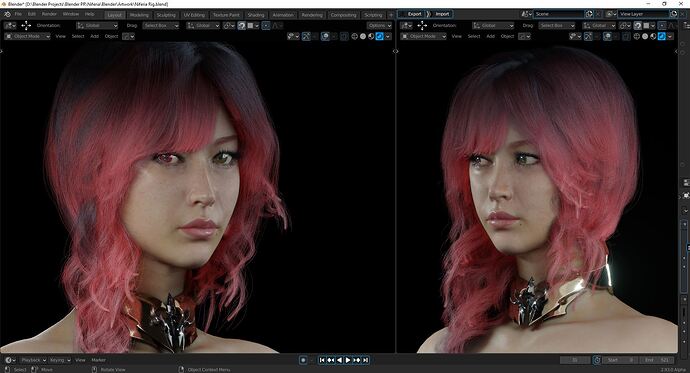The width and height of the screenshot is (690, 373).
Task: Switch to the Modeling workspace tab
Action: [x=139, y=15]
